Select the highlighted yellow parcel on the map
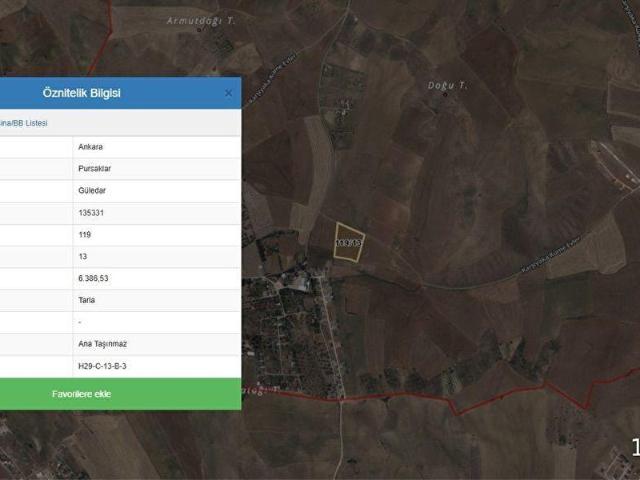Image resolution: width=640 pixels, height=480 pixels. tap(349, 242)
